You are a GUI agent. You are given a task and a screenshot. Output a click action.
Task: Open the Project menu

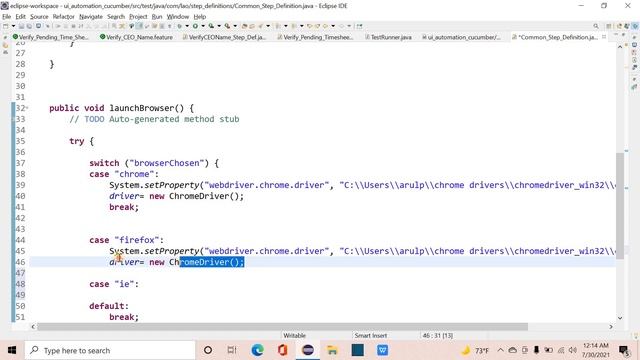point(138,16)
